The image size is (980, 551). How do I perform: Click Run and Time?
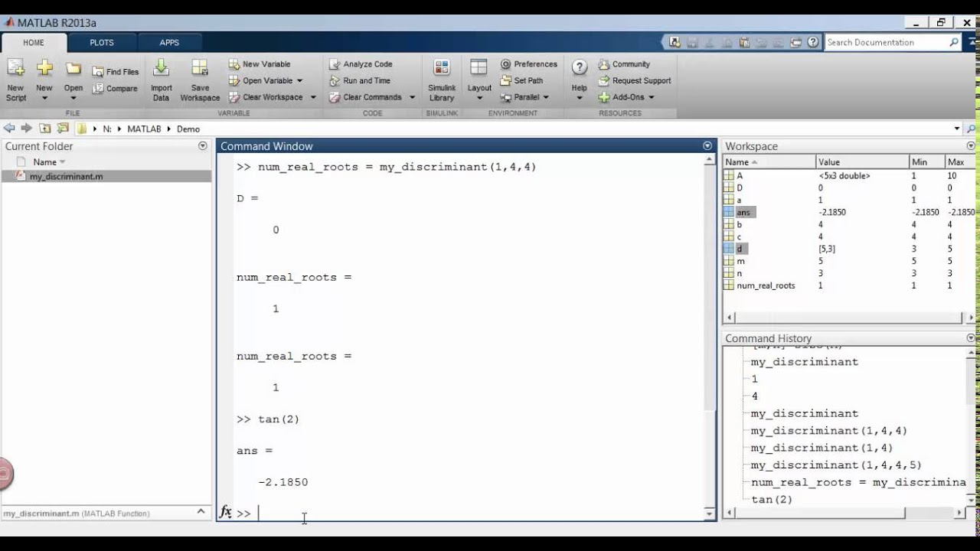[360, 80]
